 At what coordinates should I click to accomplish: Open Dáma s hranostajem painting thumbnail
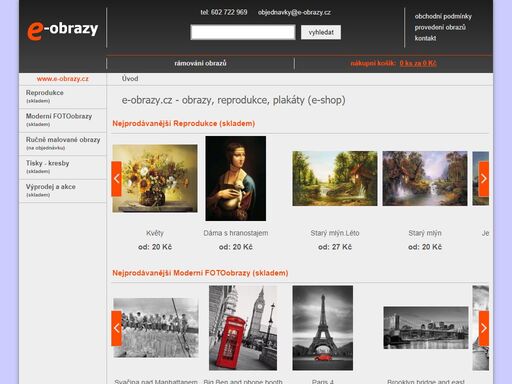pos(236,178)
